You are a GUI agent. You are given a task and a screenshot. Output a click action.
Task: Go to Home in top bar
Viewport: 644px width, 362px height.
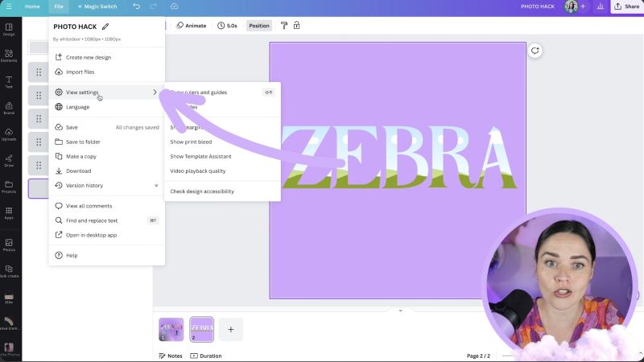[32, 6]
